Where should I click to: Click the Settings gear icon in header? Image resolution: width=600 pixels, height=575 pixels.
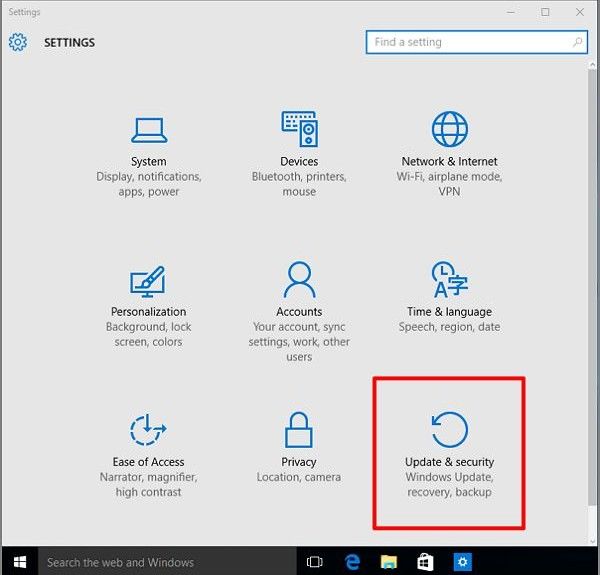(x=18, y=42)
